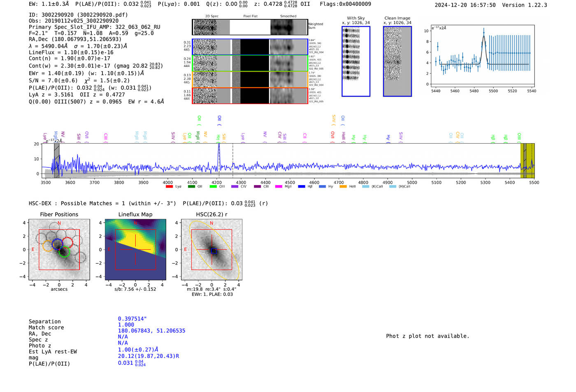Screen dimensions: 576x392
Task: Click the orange fiber circle in Fiber Positions
Action: (x=48, y=246)
